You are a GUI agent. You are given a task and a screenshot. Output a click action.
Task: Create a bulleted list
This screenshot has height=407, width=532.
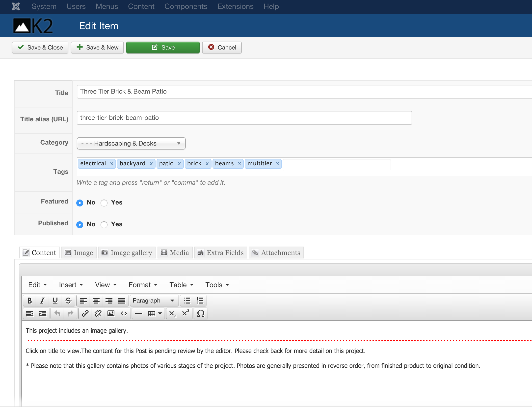point(187,301)
